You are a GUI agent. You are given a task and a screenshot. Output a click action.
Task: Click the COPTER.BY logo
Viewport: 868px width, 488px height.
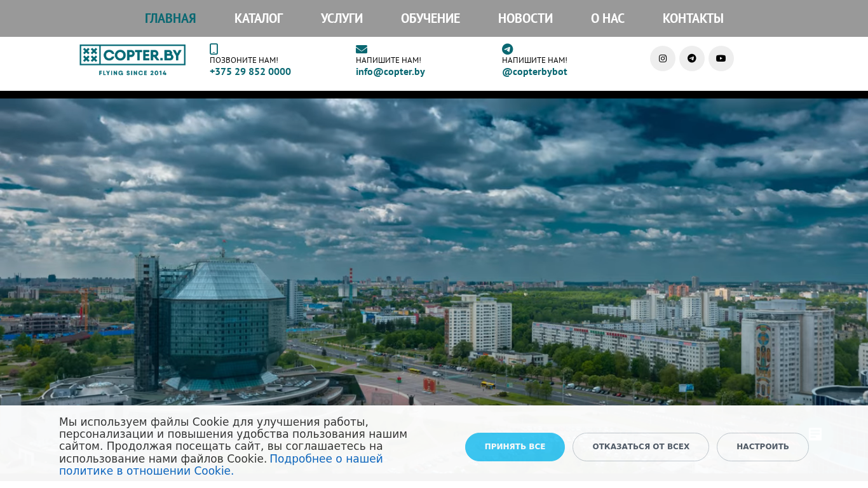click(132, 60)
